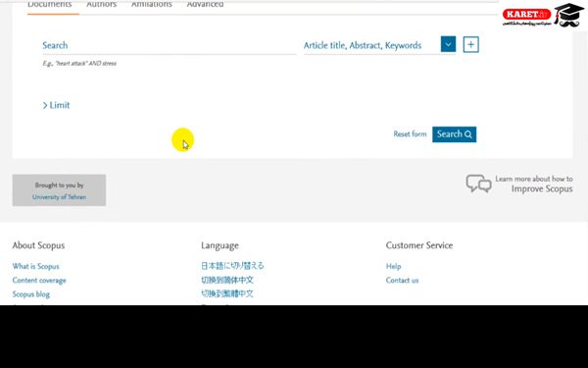This screenshot has width=588, height=368.
Task: Click the plus icon to add search field
Action: coord(471,45)
